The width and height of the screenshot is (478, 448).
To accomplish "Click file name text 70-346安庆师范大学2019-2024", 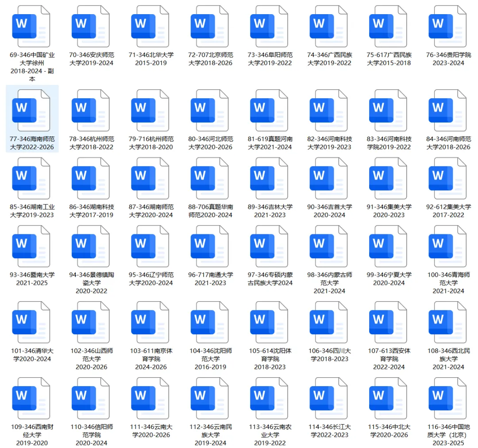I will tap(92, 59).
